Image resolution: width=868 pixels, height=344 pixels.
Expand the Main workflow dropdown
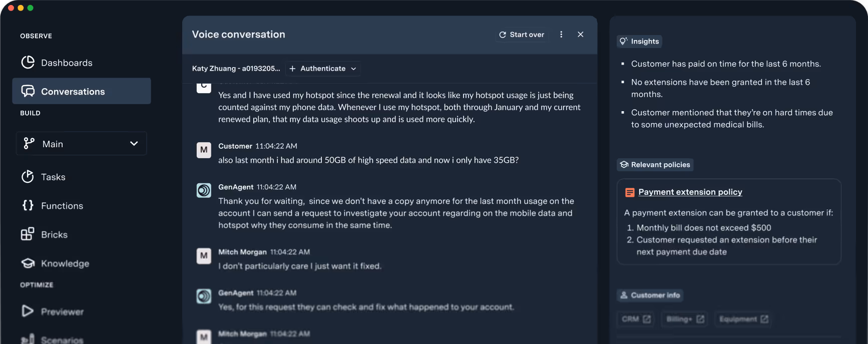pos(133,144)
